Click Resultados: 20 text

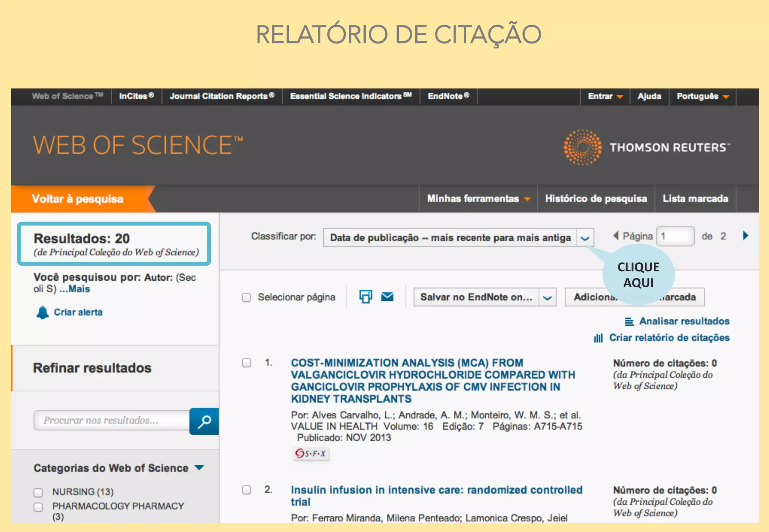click(x=82, y=239)
